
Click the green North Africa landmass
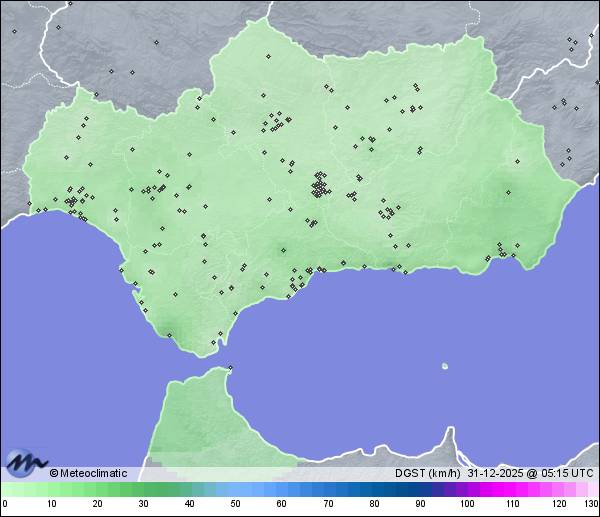[x=200, y=420]
